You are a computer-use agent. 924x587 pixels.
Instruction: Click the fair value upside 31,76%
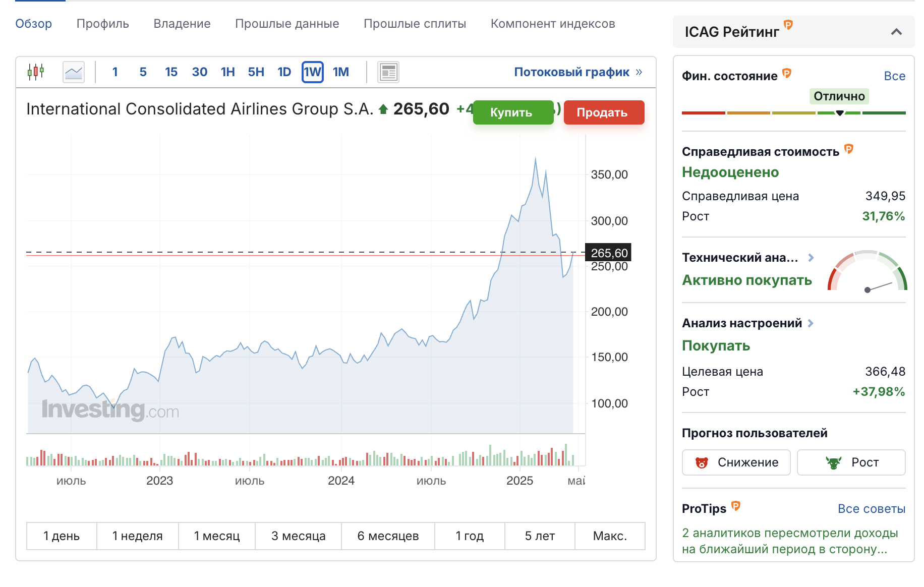pyautogui.click(x=884, y=216)
